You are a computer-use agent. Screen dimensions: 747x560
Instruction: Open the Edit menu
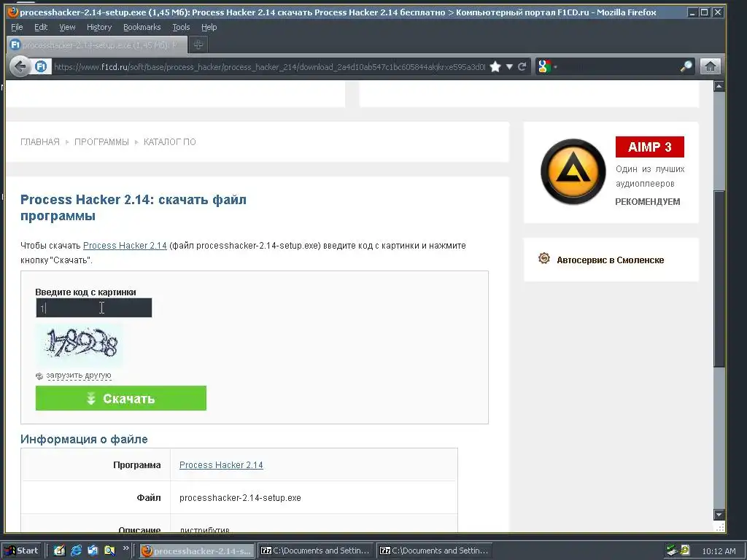click(x=41, y=27)
